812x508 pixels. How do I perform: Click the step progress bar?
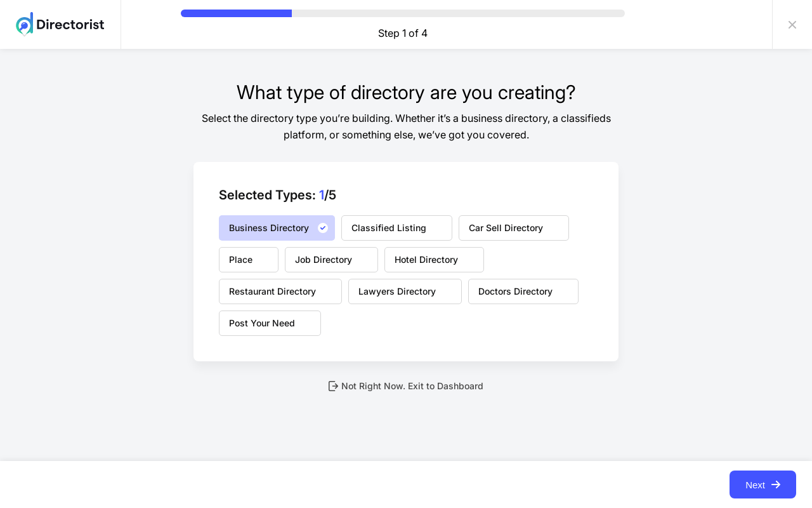pyautogui.click(x=402, y=13)
